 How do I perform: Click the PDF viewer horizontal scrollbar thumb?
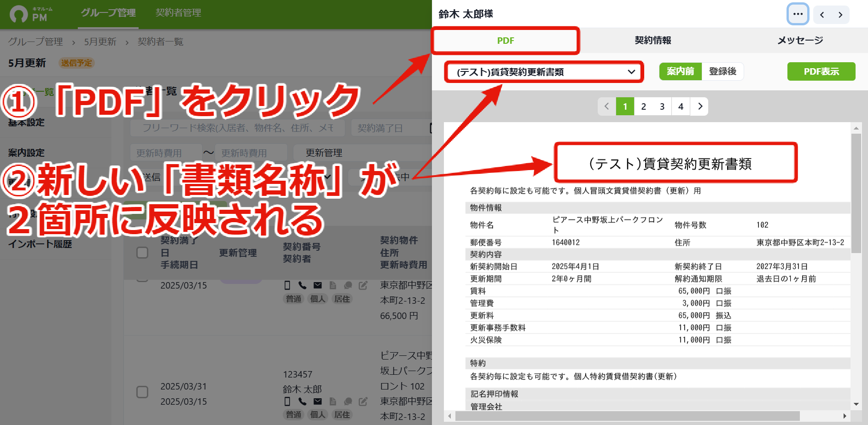(x=628, y=416)
